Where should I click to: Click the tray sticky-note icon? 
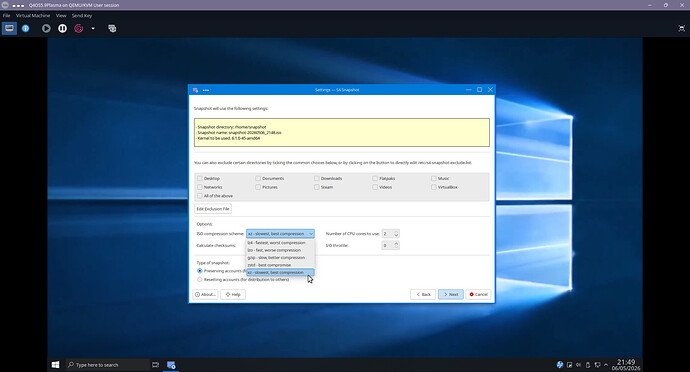click(569, 365)
